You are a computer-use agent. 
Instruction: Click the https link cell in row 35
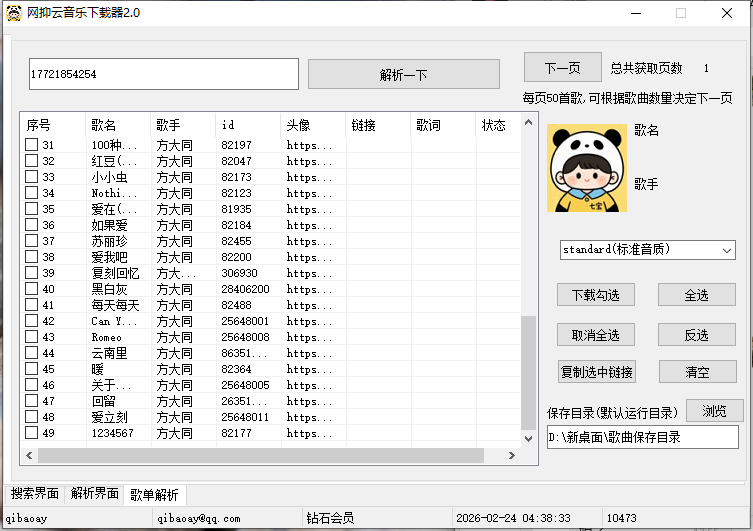coord(309,209)
